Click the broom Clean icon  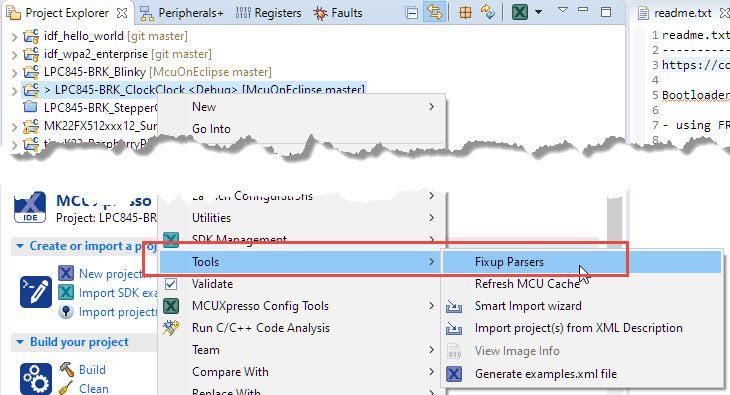[x=66, y=388]
